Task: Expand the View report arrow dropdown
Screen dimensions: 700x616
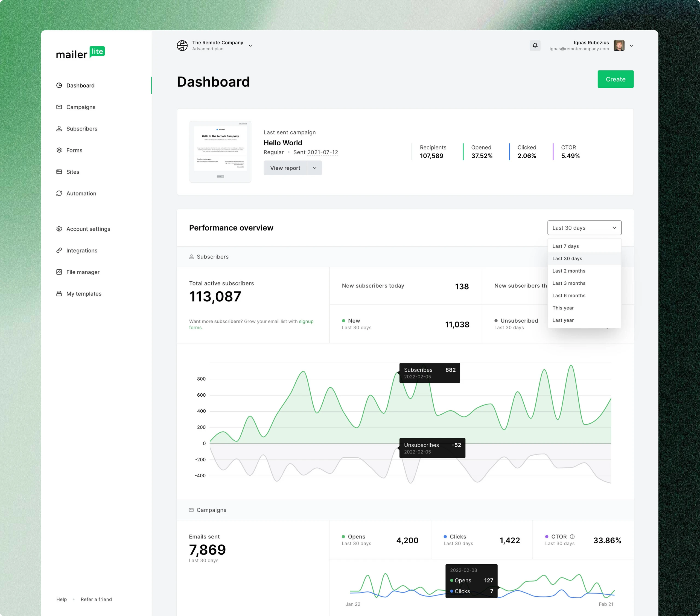Action: tap(314, 168)
